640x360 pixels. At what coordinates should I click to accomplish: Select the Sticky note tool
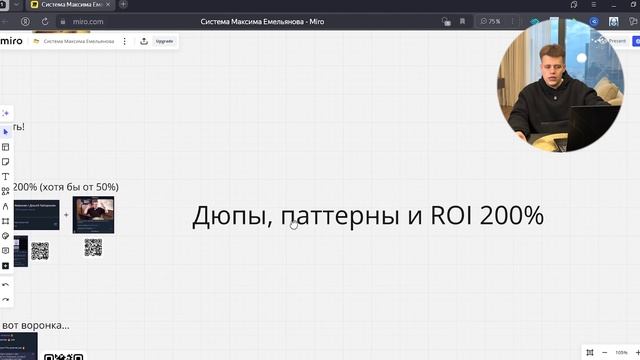pos(5,162)
